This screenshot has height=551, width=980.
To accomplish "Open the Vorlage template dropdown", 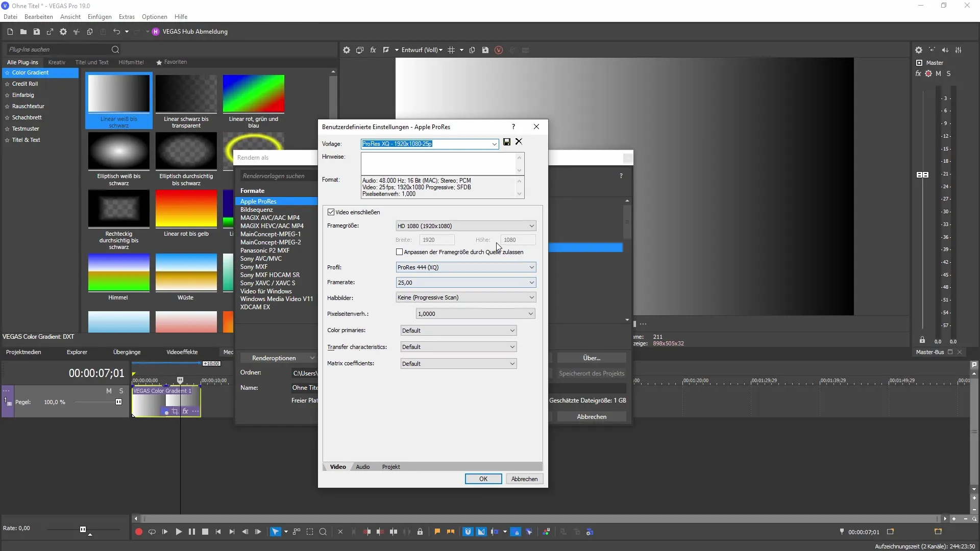I will (x=494, y=143).
